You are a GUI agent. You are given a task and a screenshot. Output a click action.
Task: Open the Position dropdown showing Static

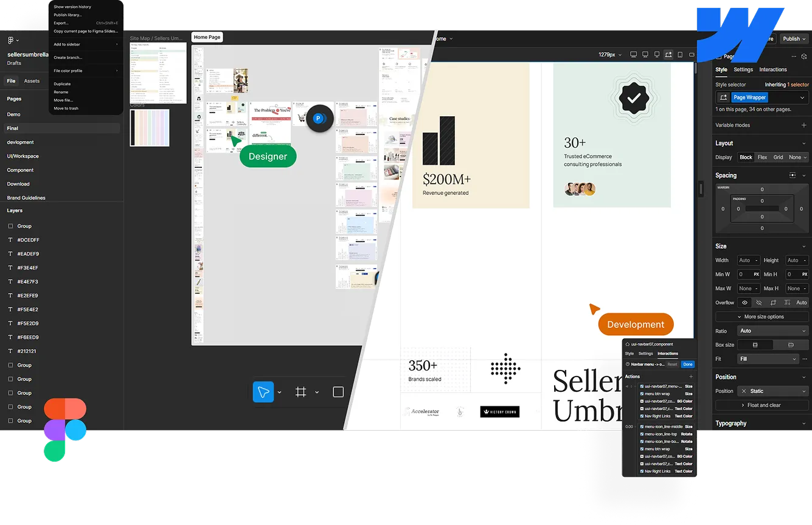click(x=772, y=391)
